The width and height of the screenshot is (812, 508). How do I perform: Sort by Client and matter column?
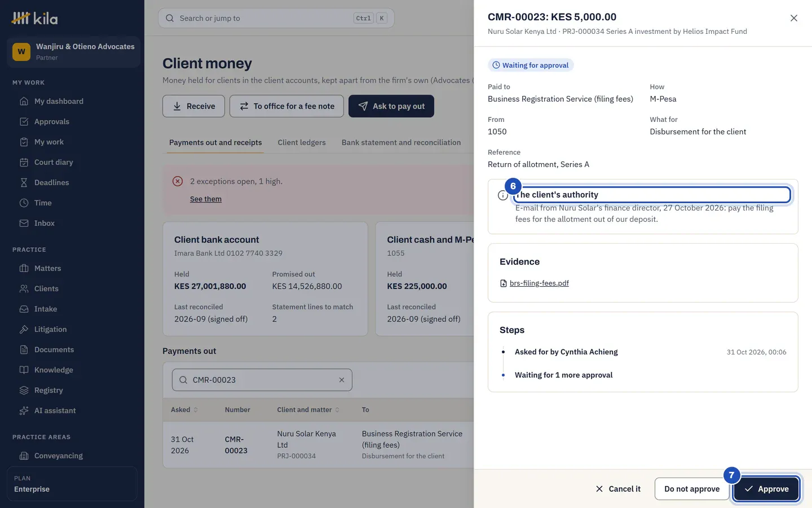pos(308,410)
